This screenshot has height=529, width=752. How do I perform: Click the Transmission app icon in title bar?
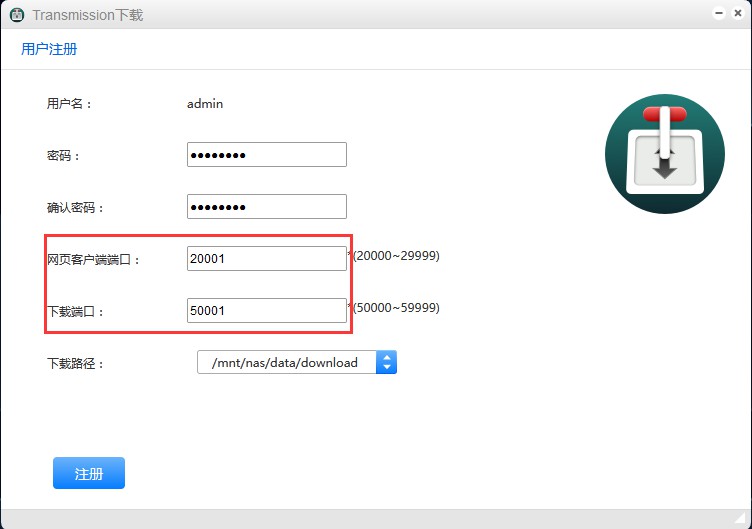(x=17, y=15)
